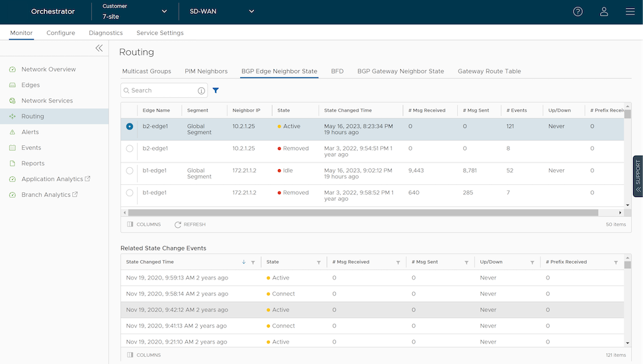Filter the Up/Down column in events table
The width and height of the screenshot is (643, 364).
pos(532,262)
